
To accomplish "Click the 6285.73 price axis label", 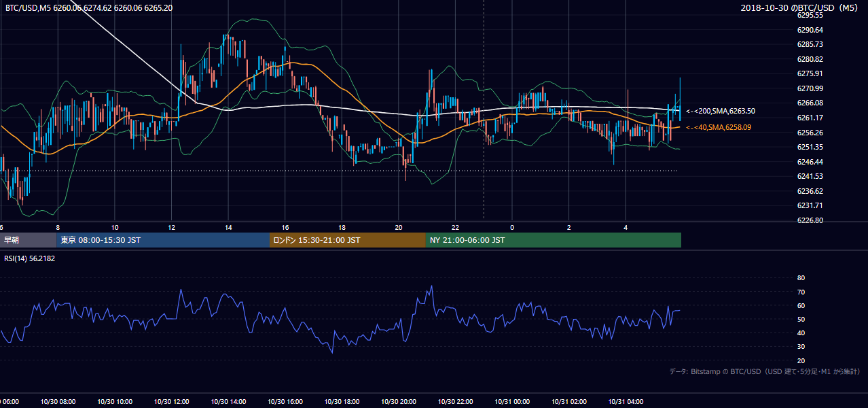I will [x=810, y=44].
